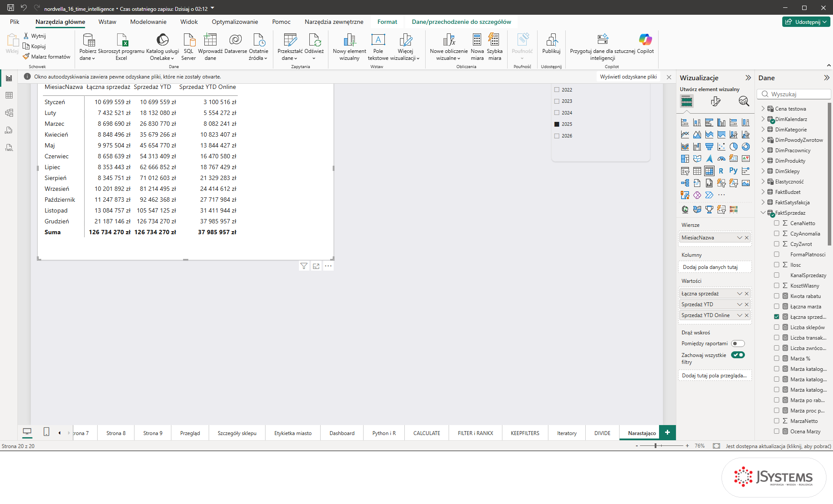Screen dimensions: 833x504
Task: Open the Modelowanie ribbon tab
Action: 148,22
